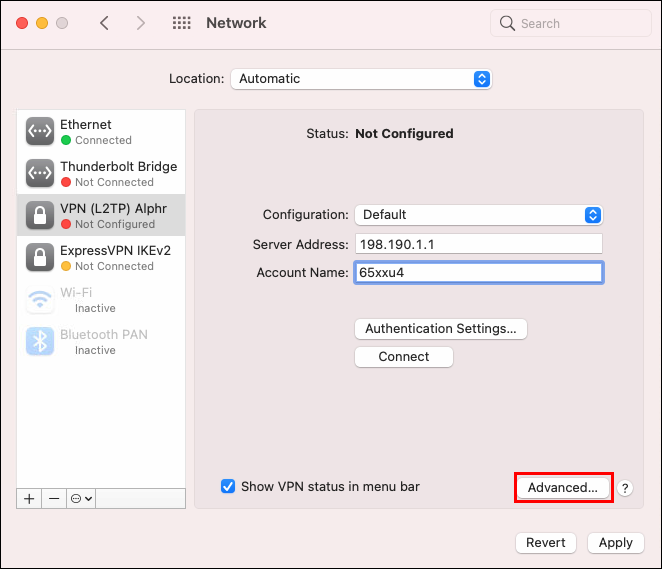Click the Bluetooth PAN icon

(40, 341)
